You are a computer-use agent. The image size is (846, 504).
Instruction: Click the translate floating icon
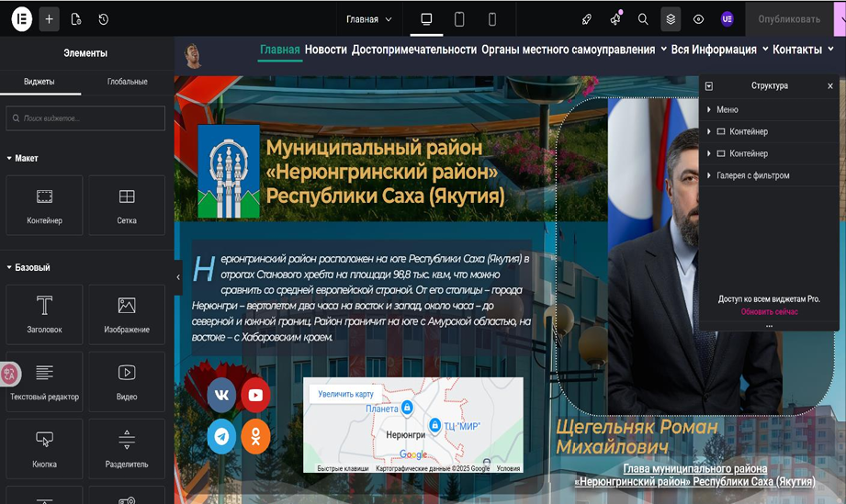click(9, 374)
